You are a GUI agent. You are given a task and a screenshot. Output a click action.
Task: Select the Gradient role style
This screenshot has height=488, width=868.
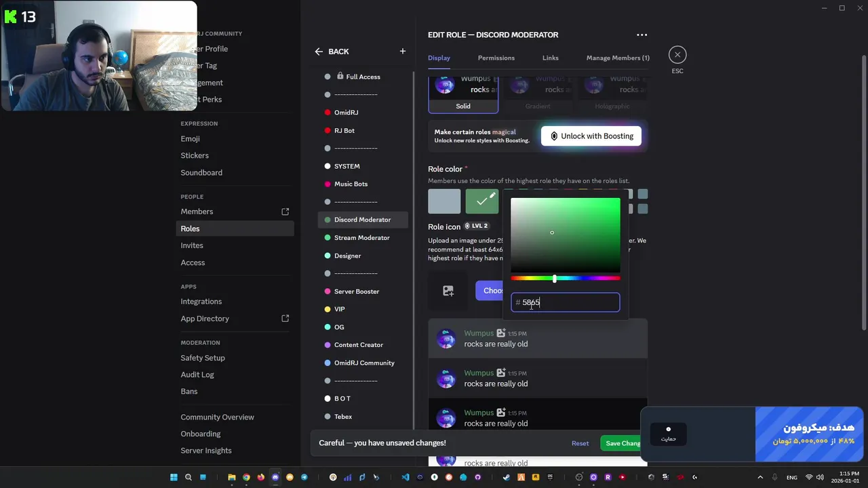(538, 95)
